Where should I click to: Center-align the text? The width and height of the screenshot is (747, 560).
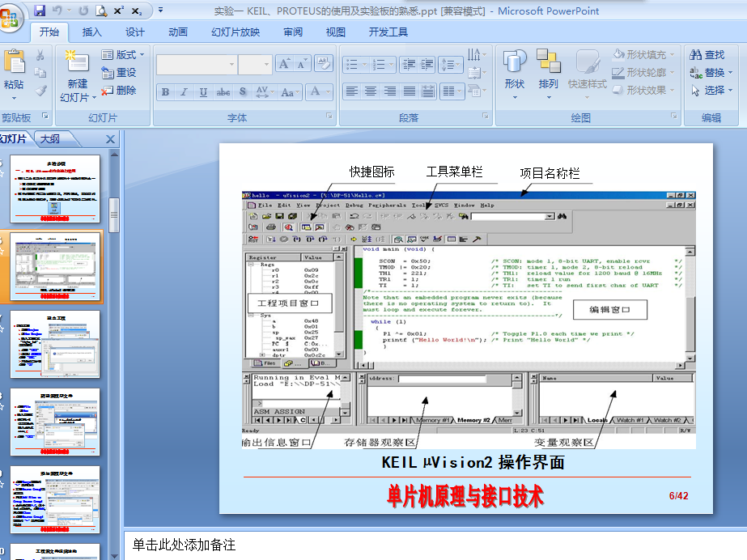tap(371, 91)
